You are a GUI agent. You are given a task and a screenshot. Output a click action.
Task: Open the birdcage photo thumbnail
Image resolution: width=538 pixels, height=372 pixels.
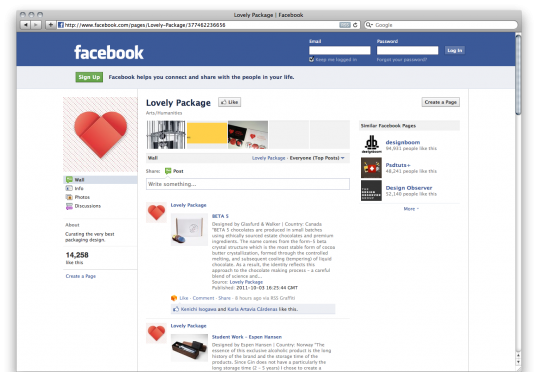point(166,135)
